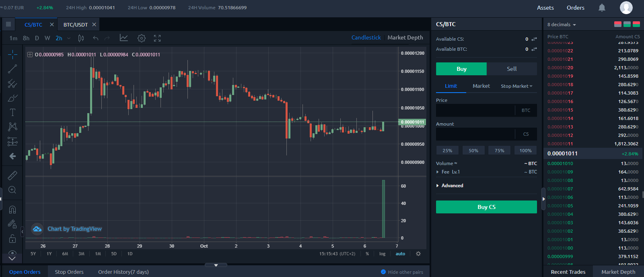The width and height of the screenshot is (644, 277).
Task: Click the transfer arrows next to Available CS
Action: coord(534,39)
